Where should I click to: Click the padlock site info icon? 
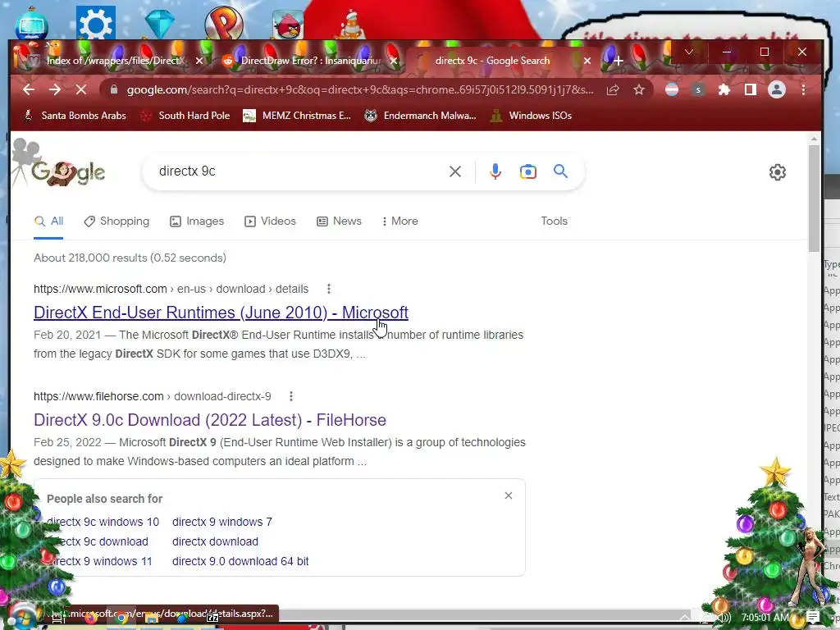(x=113, y=89)
